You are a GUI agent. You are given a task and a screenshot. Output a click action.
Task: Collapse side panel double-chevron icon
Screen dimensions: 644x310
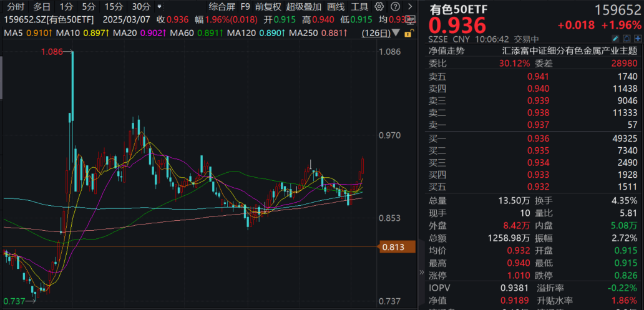(x=421, y=272)
